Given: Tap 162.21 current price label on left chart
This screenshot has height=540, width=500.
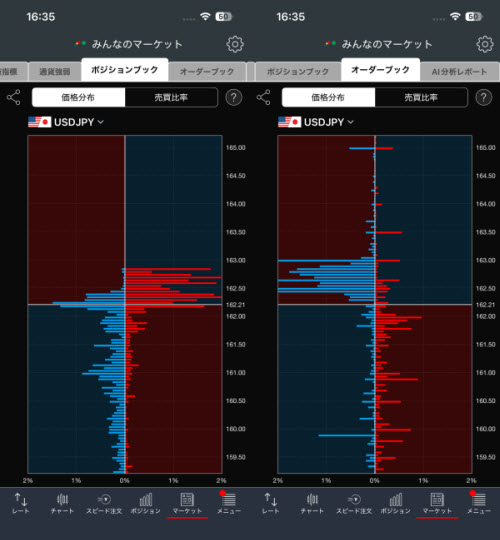Looking at the screenshot, I should coord(236,305).
